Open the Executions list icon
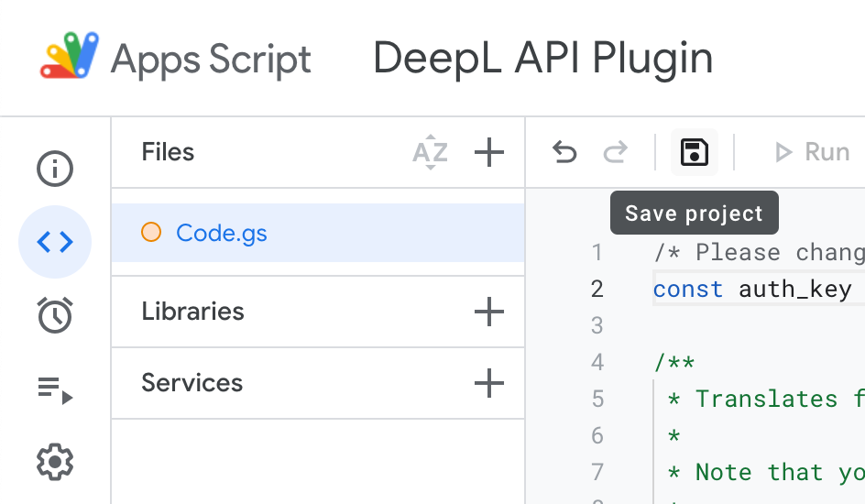 click(x=55, y=389)
